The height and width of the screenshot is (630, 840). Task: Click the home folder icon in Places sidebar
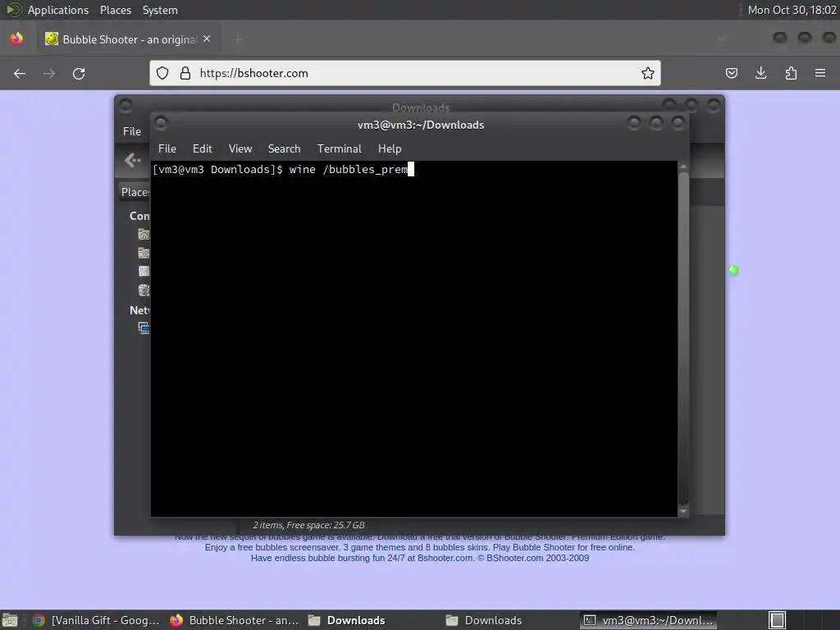144,234
